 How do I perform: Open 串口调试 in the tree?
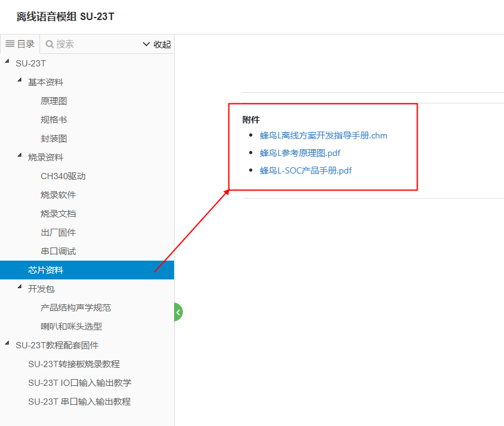(x=58, y=251)
